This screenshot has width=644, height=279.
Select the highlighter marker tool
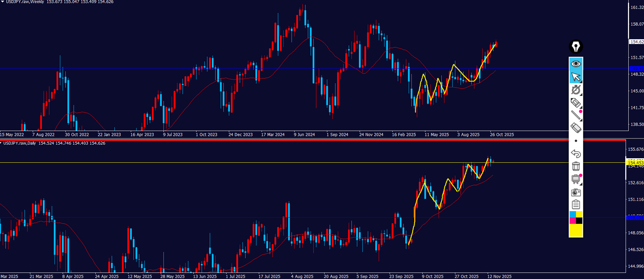tap(576, 103)
